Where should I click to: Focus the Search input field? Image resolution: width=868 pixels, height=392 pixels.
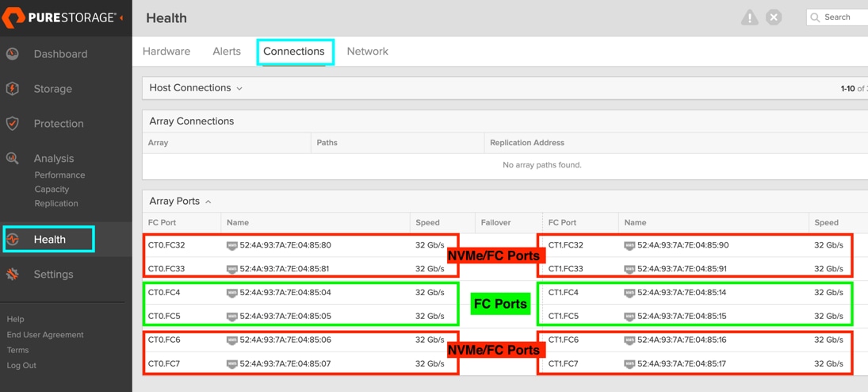837,17
